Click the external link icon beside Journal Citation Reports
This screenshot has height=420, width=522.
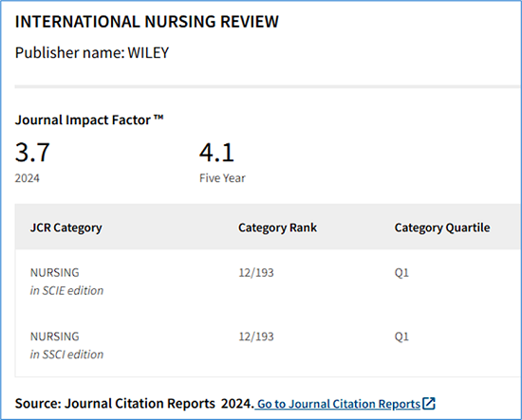(429, 403)
